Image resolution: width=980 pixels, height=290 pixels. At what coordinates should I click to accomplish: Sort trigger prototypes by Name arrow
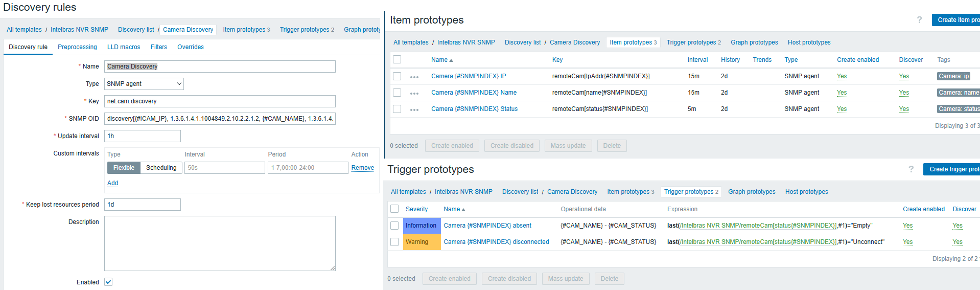click(x=463, y=210)
